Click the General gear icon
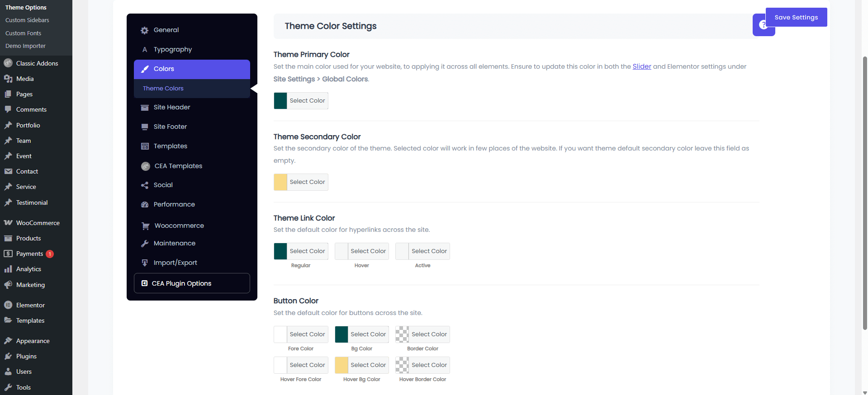 pos(145,30)
